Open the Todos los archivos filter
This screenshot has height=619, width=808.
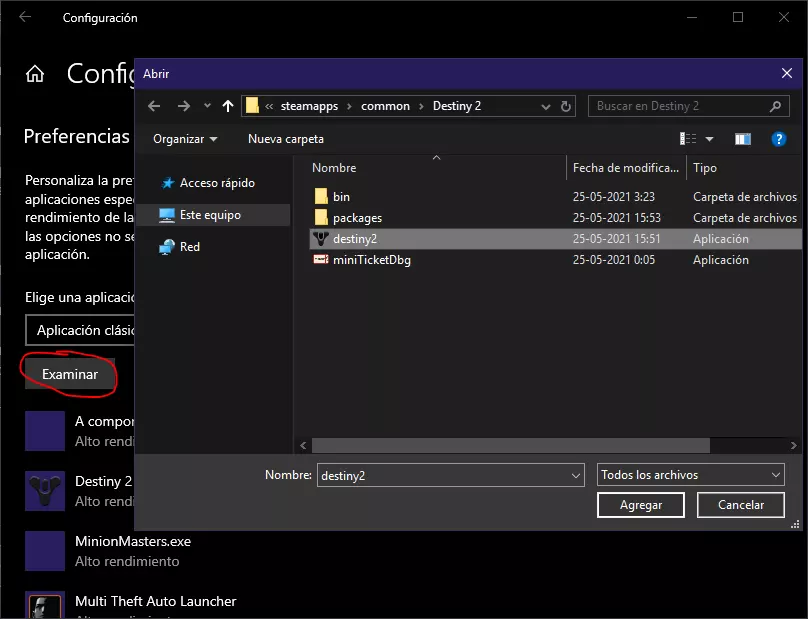pyautogui.click(x=691, y=475)
